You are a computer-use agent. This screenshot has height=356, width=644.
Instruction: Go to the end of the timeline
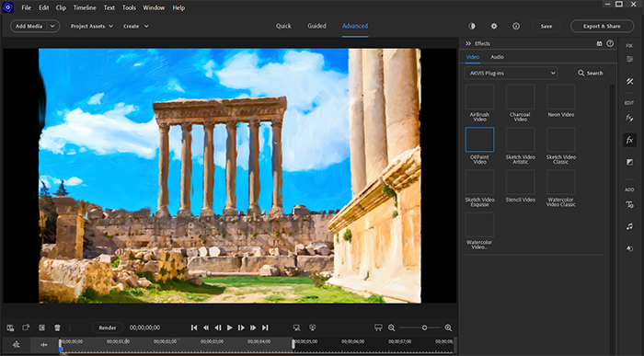(265, 327)
